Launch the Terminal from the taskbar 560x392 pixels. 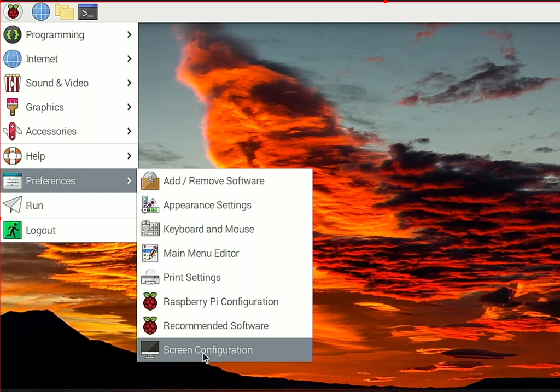[x=88, y=11]
